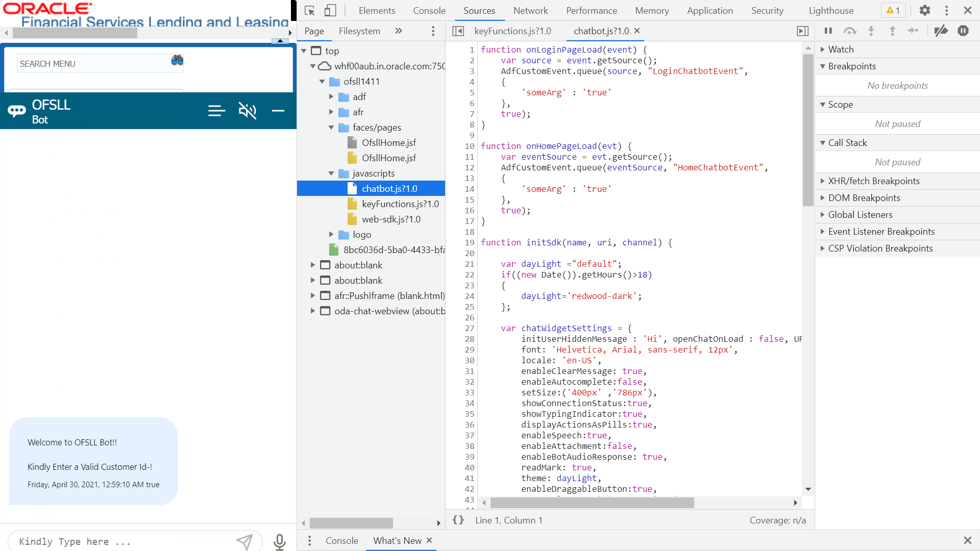Click the binoculars search icon
This screenshot has height=551, width=980.
(177, 60)
